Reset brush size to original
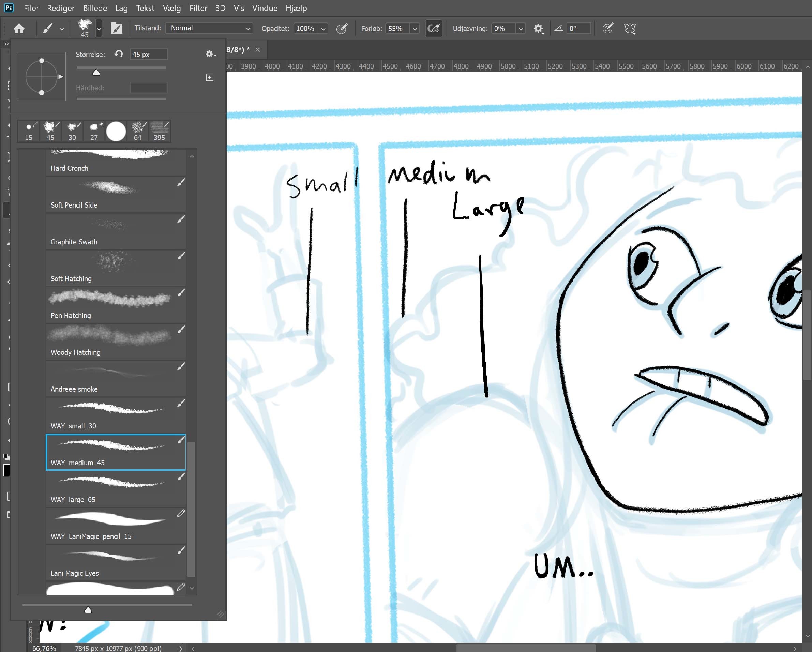 pyautogui.click(x=119, y=54)
